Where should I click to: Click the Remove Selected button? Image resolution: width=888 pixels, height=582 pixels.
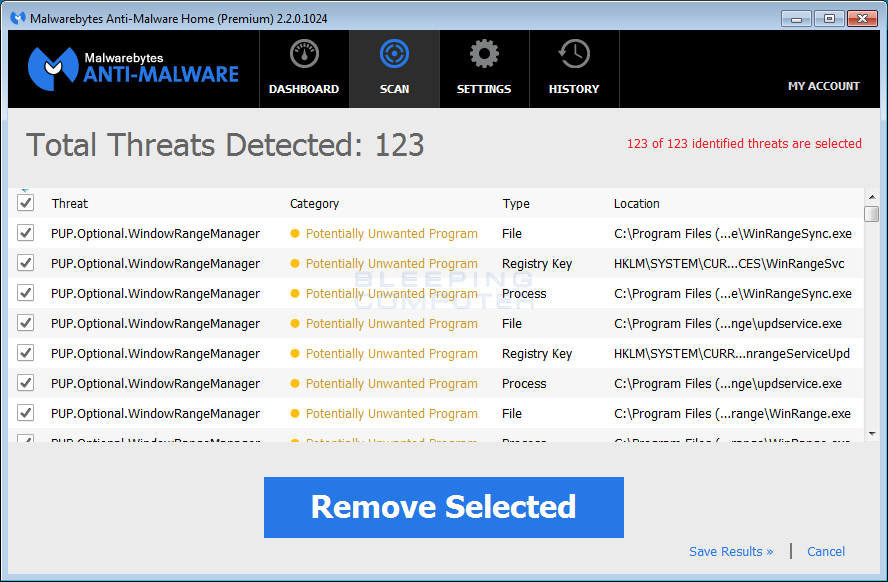tap(443, 507)
